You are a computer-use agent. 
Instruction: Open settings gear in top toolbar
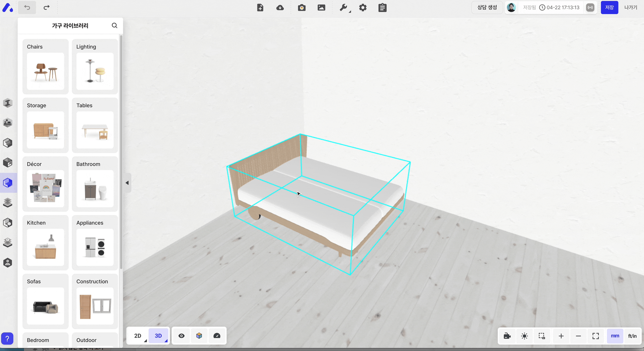tap(363, 8)
